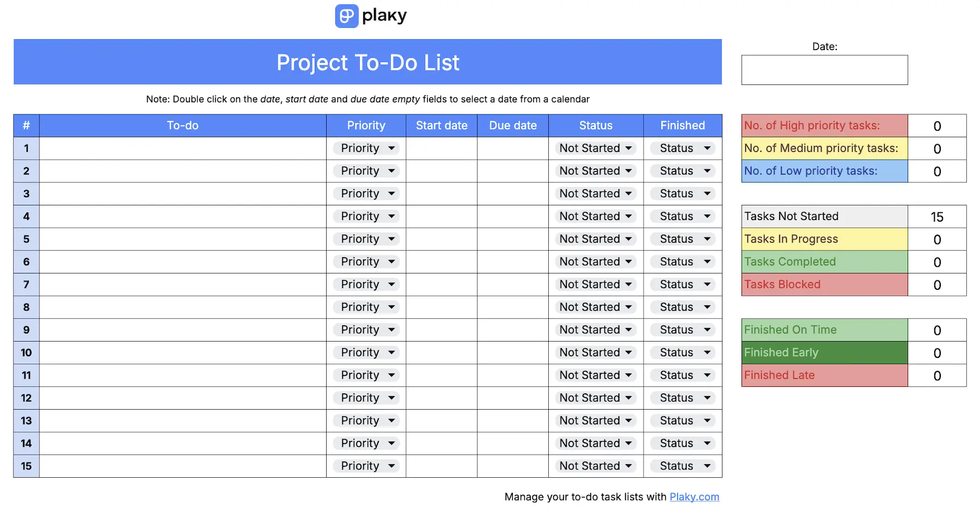Open the Priority dropdown for task 8

pyautogui.click(x=365, y=307)
